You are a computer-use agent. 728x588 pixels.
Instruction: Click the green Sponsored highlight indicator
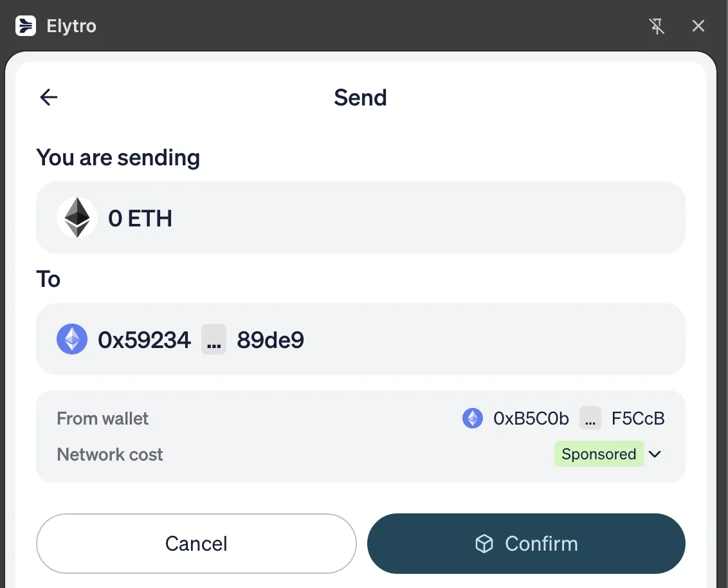[x=599, y=454]
